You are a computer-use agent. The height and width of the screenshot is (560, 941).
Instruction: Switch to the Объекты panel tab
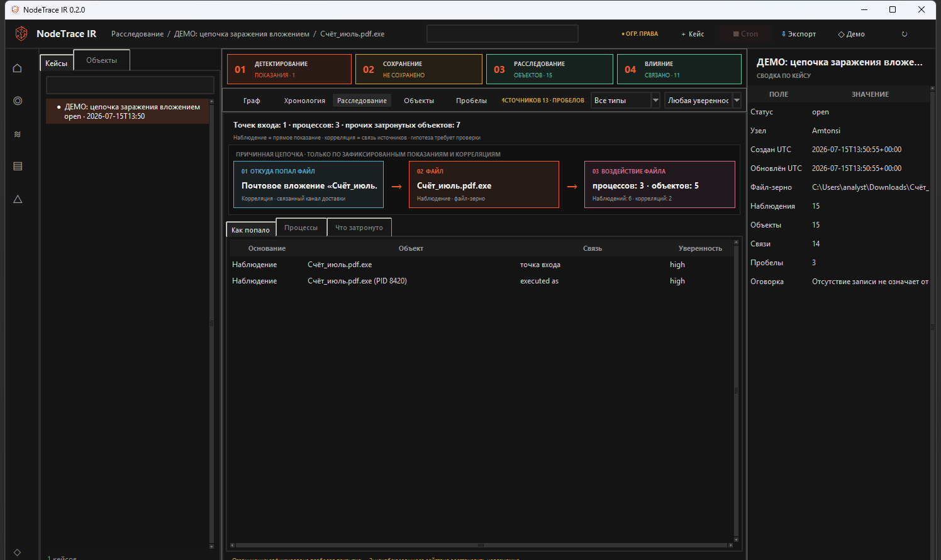[x=102, y=60]
